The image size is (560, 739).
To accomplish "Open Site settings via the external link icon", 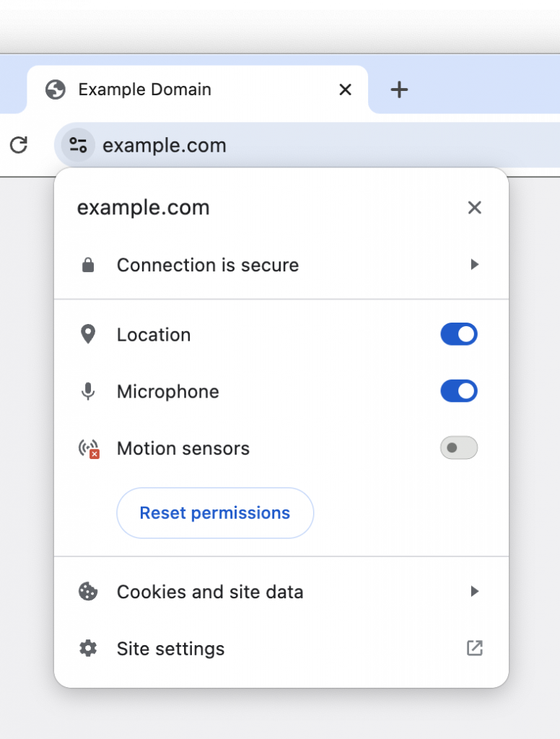I will (x=474, y=648).
